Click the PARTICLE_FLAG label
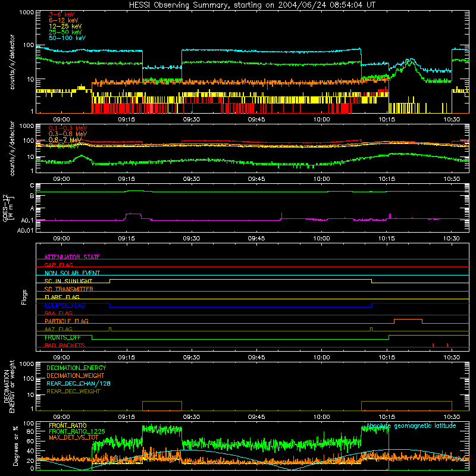Image resolution: width=476 pixels, height=476 pixels. [x=67, y=321]
